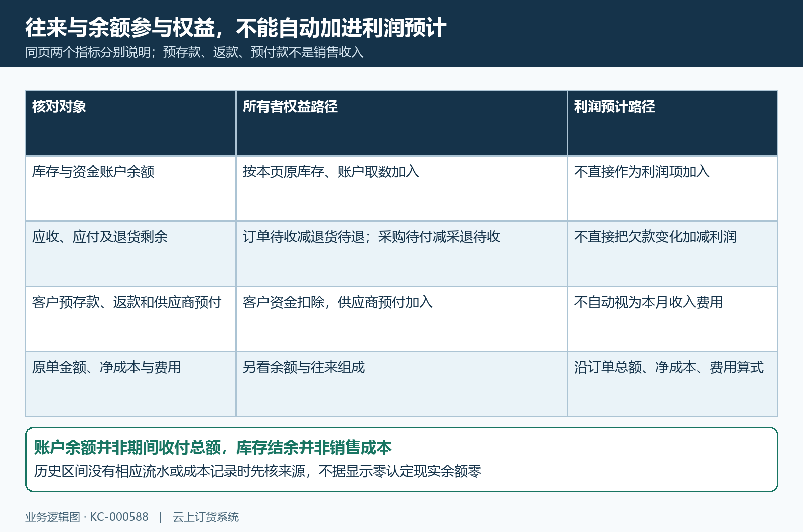
Task: Click the cell 客户资金扣除，供应商预付加入
Action: tap(401, 319)
